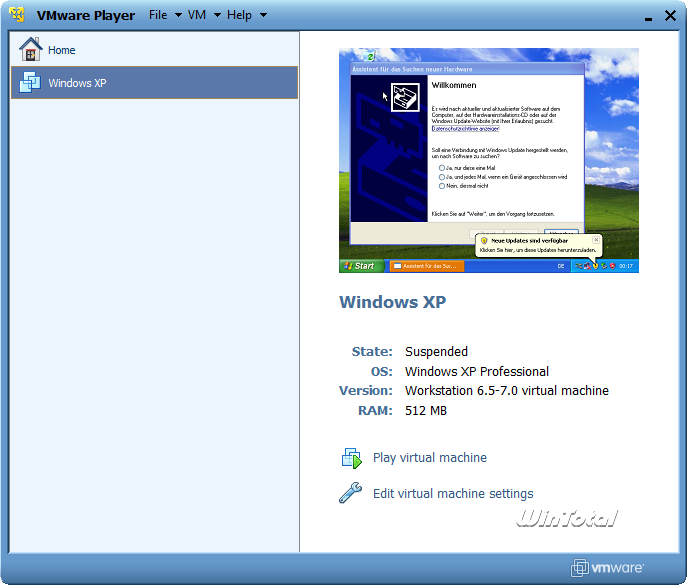Expand the File menu dropdown arrow

[178, 15]
